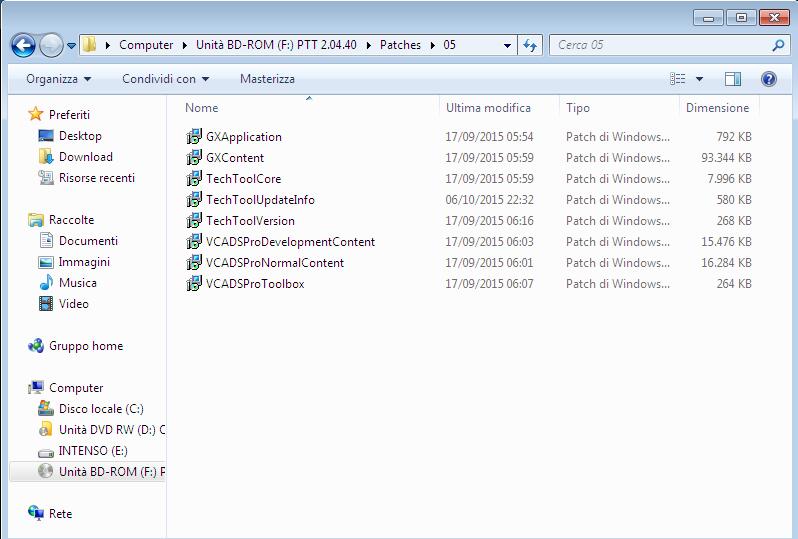Click the refresh icon beside address bar

530,45
